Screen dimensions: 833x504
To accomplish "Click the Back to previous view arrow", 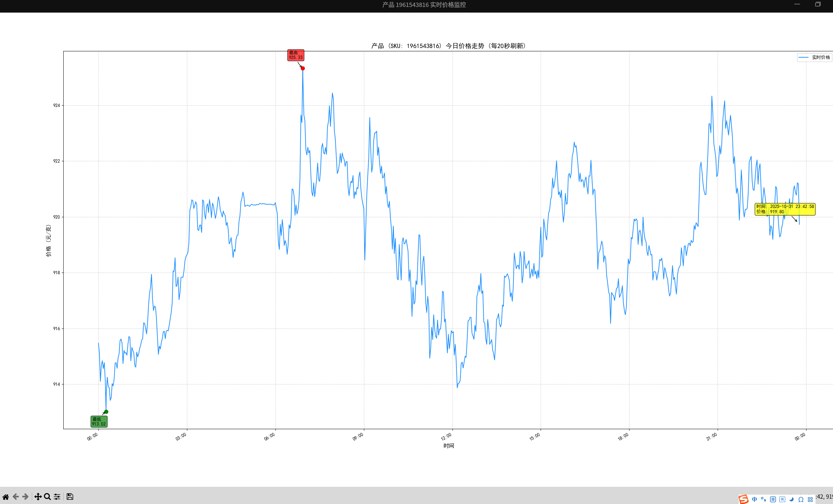I will [x=16, y=497].
